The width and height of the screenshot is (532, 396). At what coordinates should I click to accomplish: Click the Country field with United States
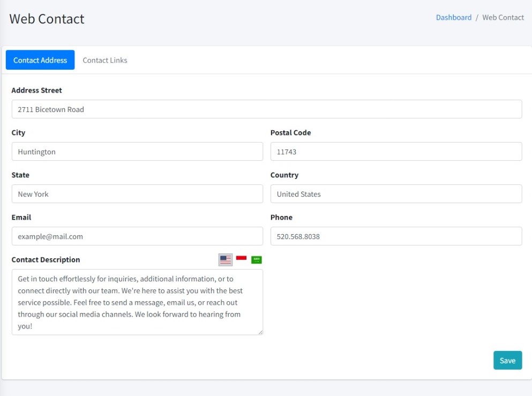tap(396, 194)
